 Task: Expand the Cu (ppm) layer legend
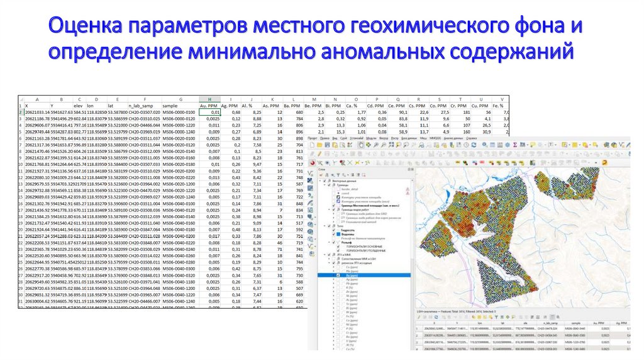click(x=334, y=267)
